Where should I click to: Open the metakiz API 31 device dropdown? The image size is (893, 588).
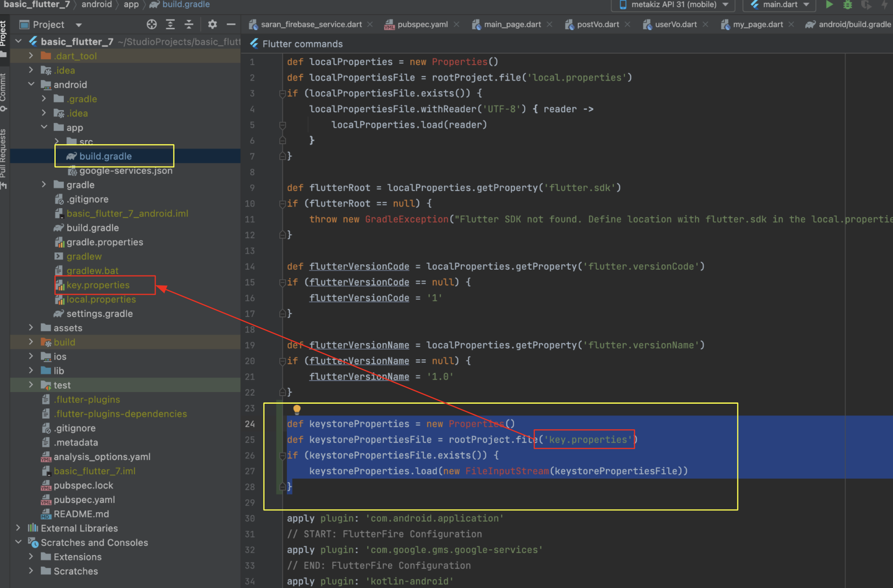point(674,5)
